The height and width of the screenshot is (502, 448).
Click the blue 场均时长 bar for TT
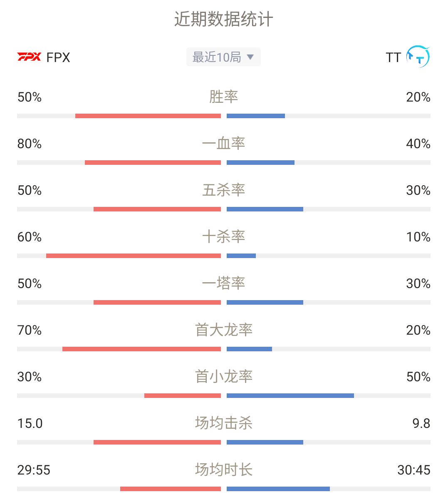(x=278, y=489)
